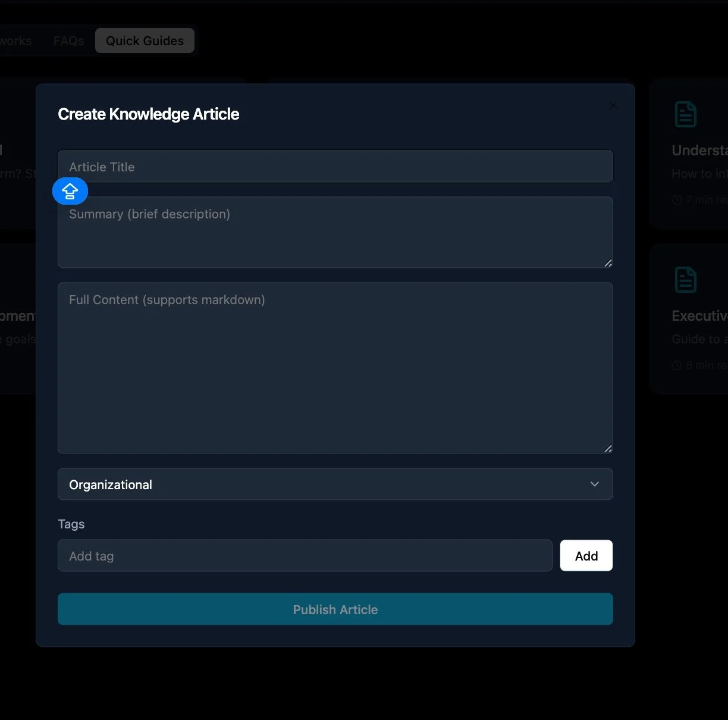Click the Add tag input field
Screen dimensions: 728x720
coord(305,556)
